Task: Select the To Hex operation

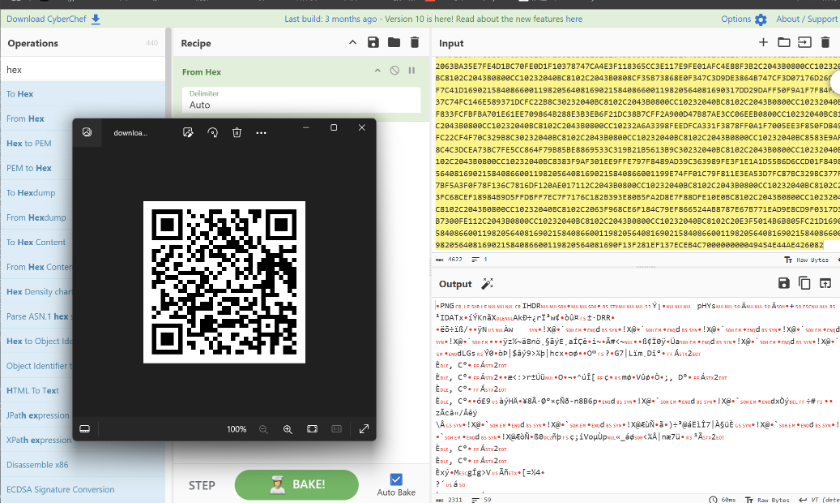Action: 20,94
